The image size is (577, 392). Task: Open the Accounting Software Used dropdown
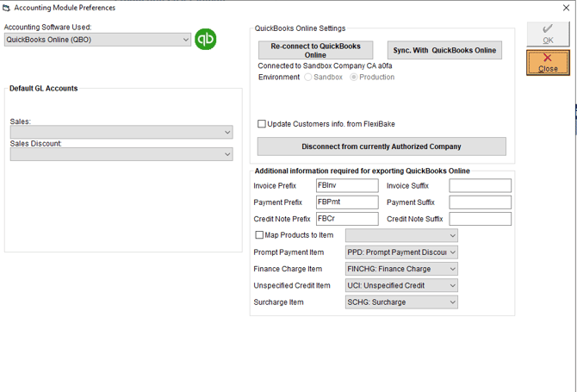click(x=97, y=40)
